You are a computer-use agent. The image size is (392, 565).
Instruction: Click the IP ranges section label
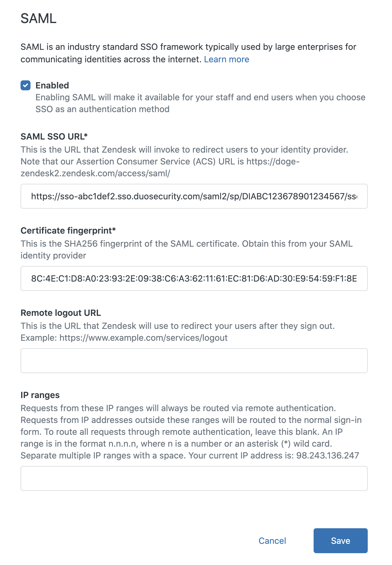point(40,395)
